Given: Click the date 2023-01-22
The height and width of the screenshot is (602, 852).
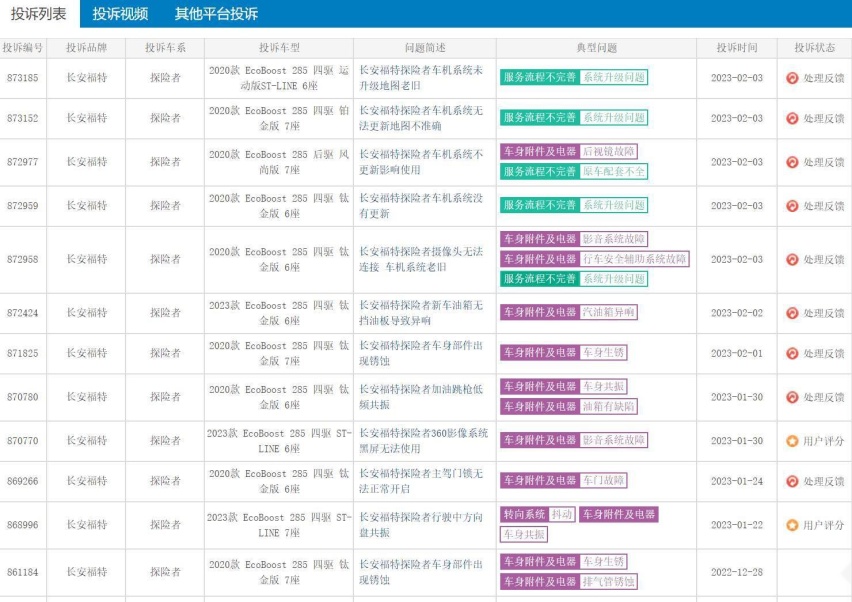Looking at the screenshot, I should click(737, 525).
